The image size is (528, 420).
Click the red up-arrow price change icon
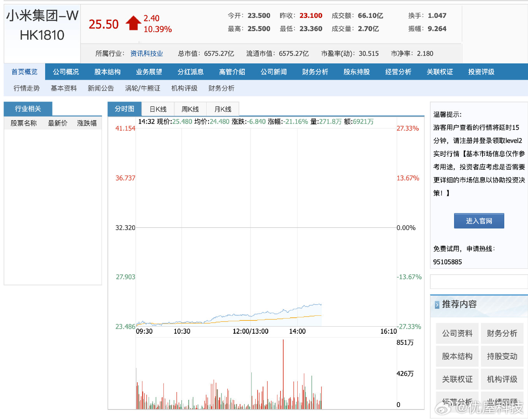click(133, 23)
